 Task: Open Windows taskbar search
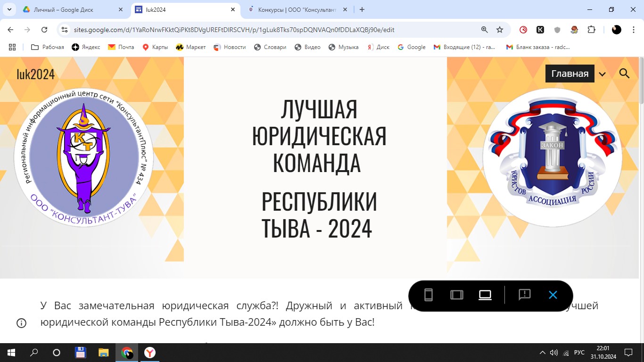coord(34,353)
